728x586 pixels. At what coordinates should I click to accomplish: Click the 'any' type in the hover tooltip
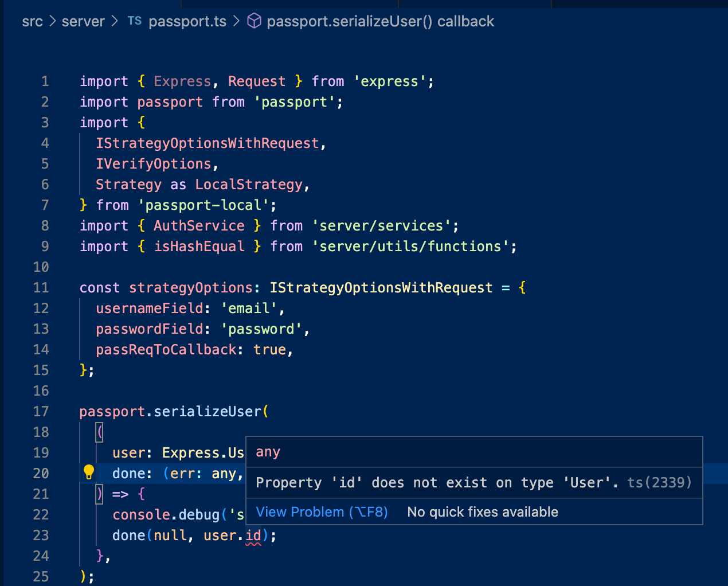pyautogui.click(x=268, y=452)
